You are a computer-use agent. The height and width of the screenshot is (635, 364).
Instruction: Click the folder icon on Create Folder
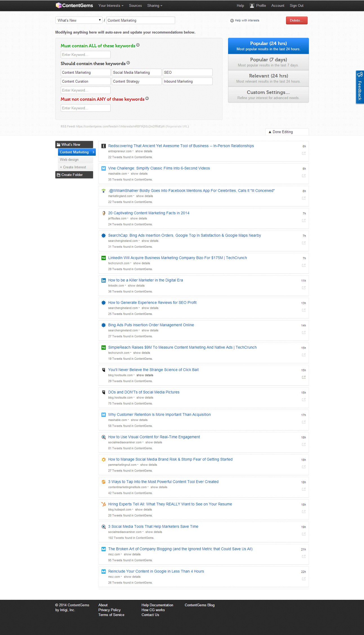point(59,175)
